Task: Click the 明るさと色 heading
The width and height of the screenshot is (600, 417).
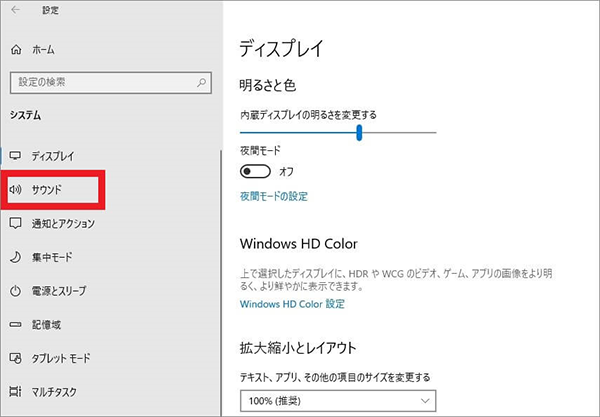Action: (x=267, y=85)
